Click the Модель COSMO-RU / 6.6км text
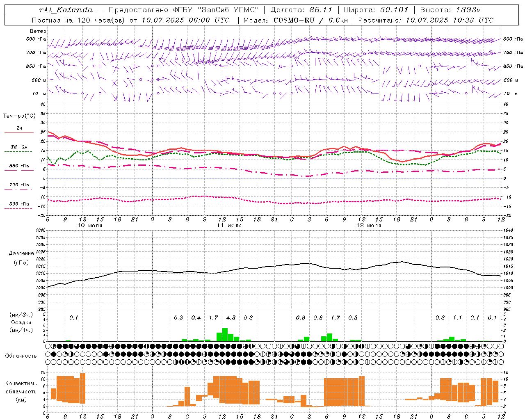The image size is (525, 420). click(295, 20)
